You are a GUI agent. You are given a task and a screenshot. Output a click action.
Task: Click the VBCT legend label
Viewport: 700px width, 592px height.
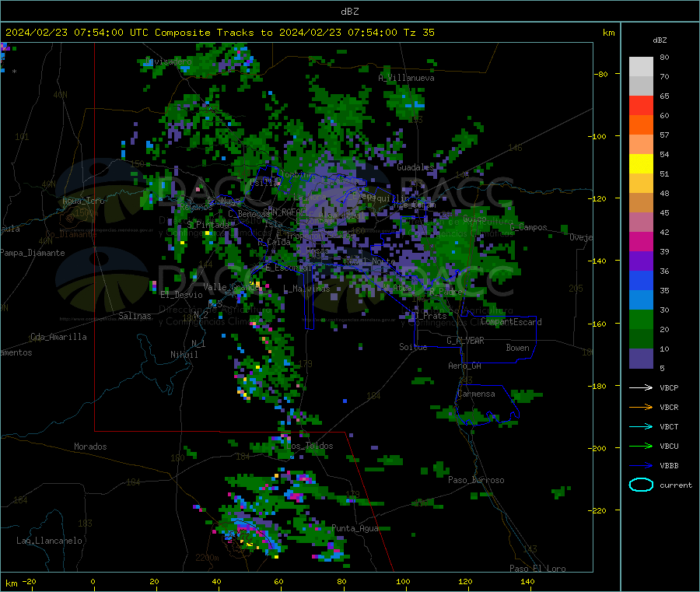tap(669, 427)
